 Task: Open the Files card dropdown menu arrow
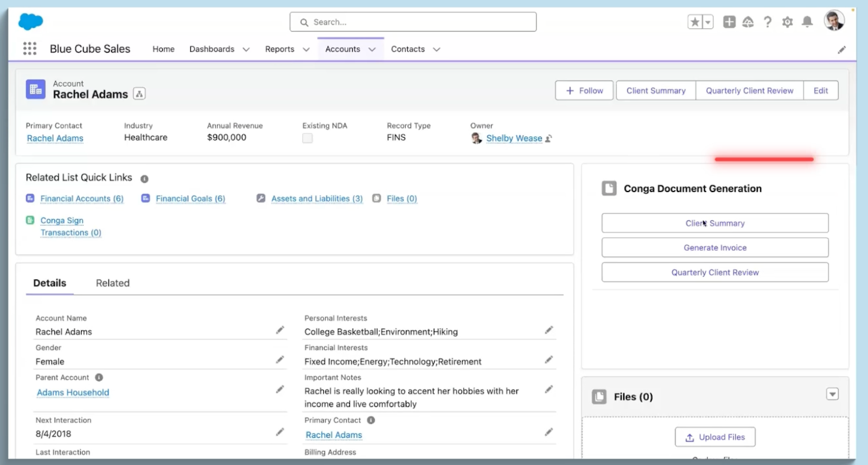(x=832, y=394)
